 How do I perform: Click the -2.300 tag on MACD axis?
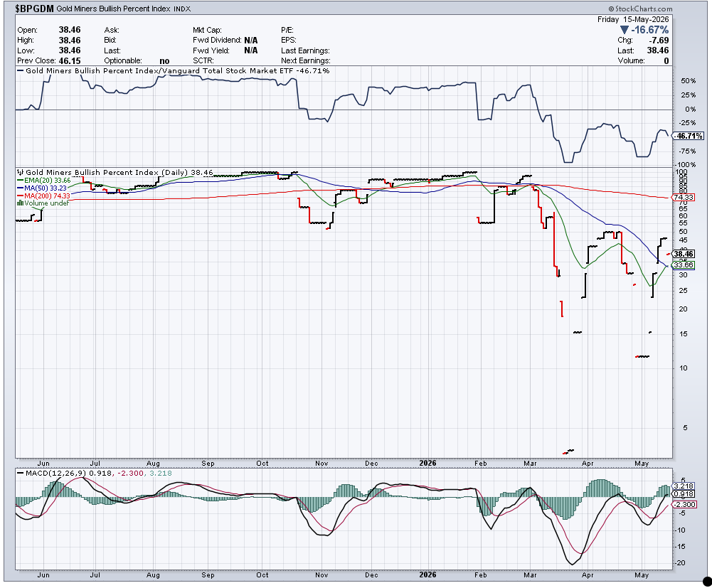pyautogui.click(x=685, y=504)
